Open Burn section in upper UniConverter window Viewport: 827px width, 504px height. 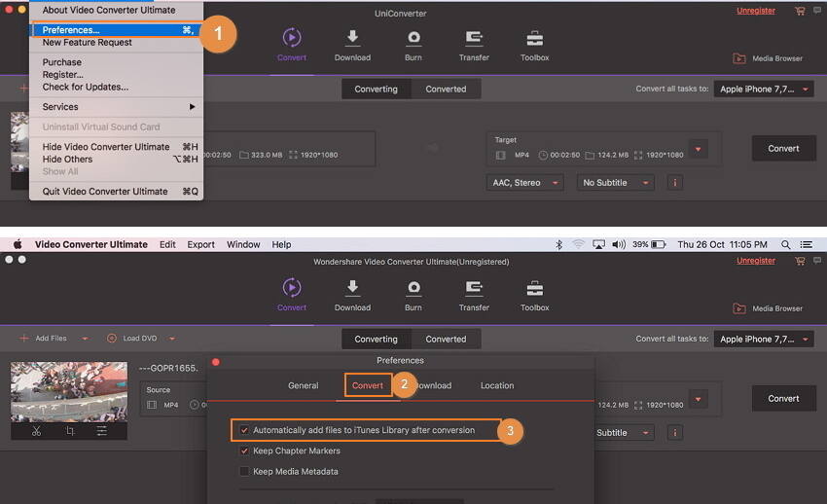413,45
